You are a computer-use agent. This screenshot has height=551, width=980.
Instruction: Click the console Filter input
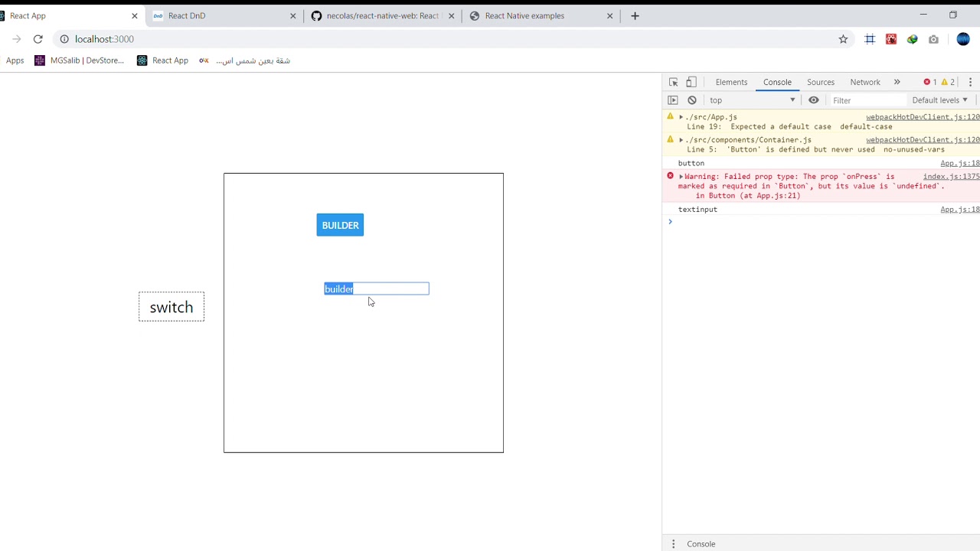click(868, 100)
